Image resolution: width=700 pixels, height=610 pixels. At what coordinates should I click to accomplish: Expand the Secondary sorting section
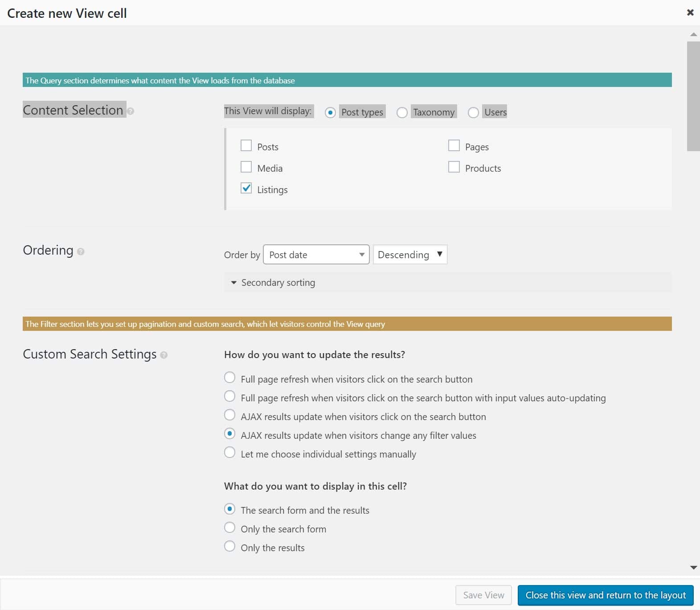click(273, 283)
